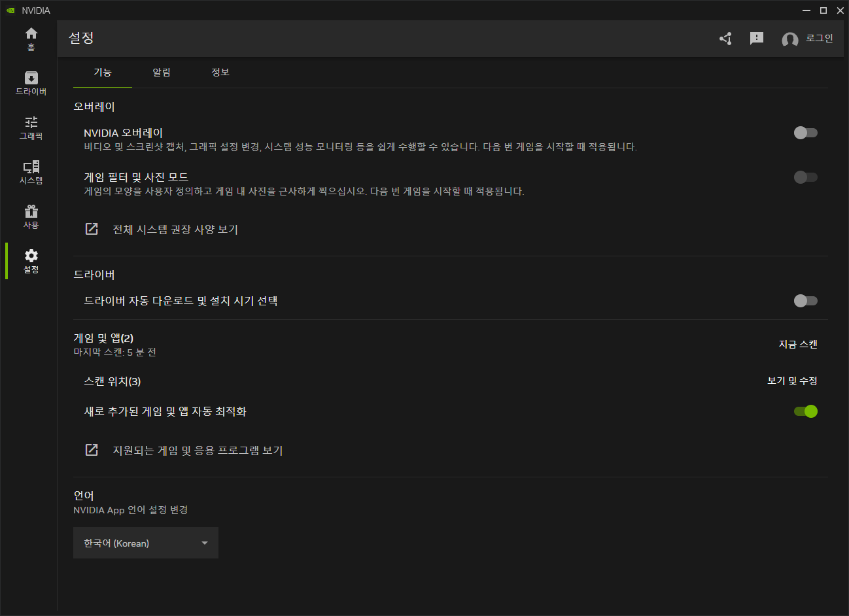Click 로그인 to sign in
This screenshot has height=616, width=849.
pyautogui.click(x=819, y=39)
